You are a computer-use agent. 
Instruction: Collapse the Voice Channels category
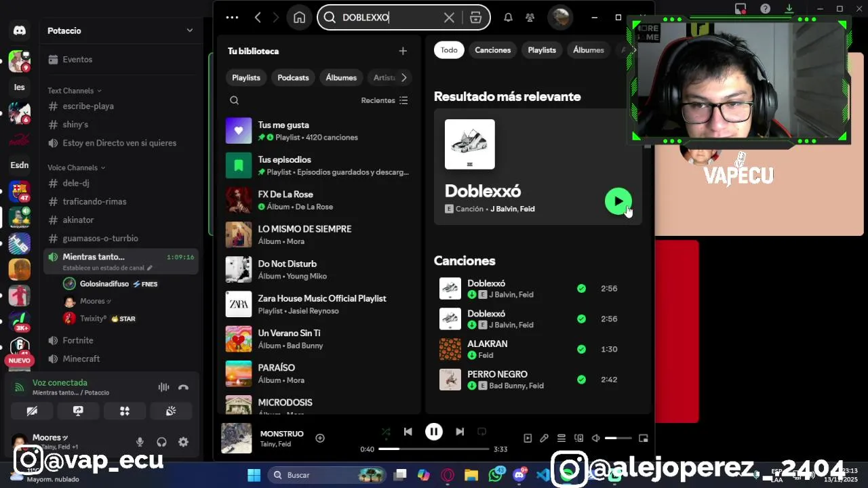pos(76,167)
